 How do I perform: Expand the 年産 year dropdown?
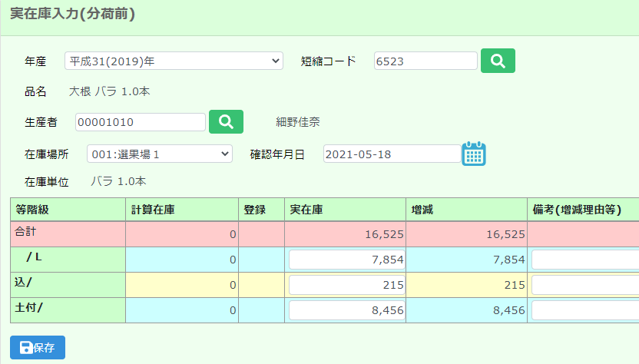click(x=174, y=61)
